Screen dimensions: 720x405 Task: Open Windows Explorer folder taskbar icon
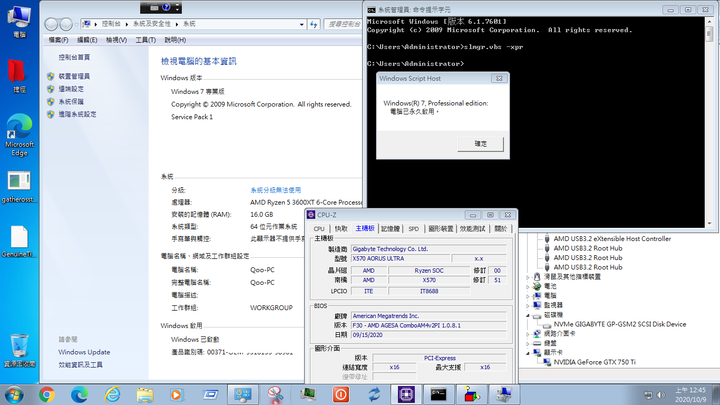145,394
